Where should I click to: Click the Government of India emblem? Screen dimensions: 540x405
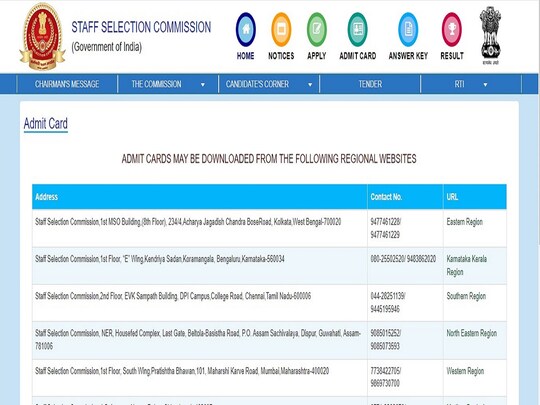[x=490, y=35]
